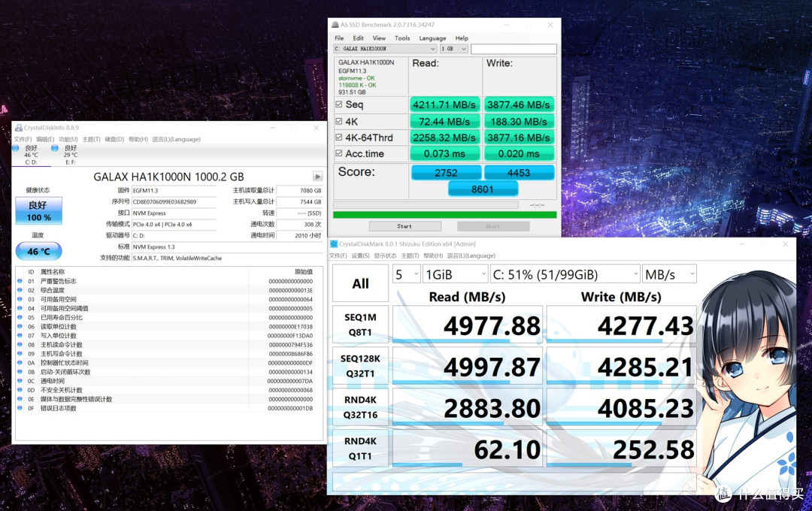Run the SEQ128K Q32T1 test
The width and height of the screenshot is (812, 511).
point(360,366)
